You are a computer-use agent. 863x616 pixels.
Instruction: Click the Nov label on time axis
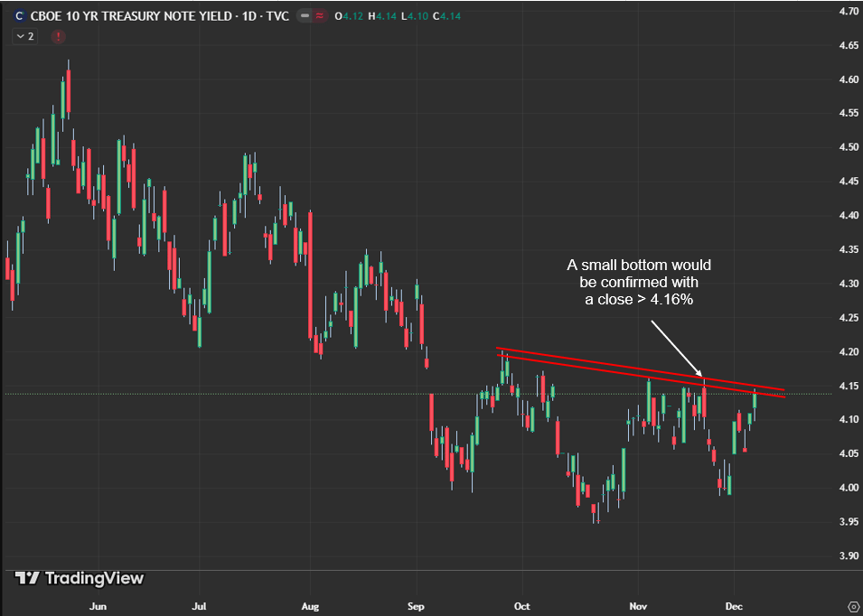638,607
